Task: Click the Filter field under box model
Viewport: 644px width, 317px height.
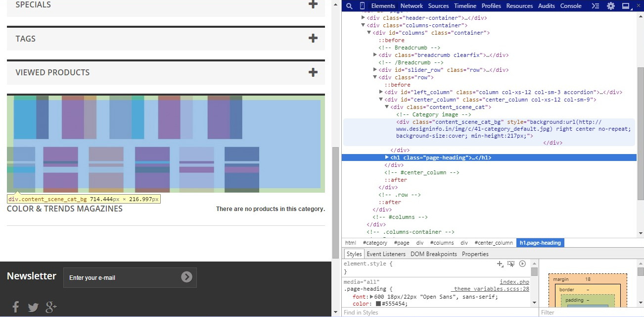Action: click(591, 313)
